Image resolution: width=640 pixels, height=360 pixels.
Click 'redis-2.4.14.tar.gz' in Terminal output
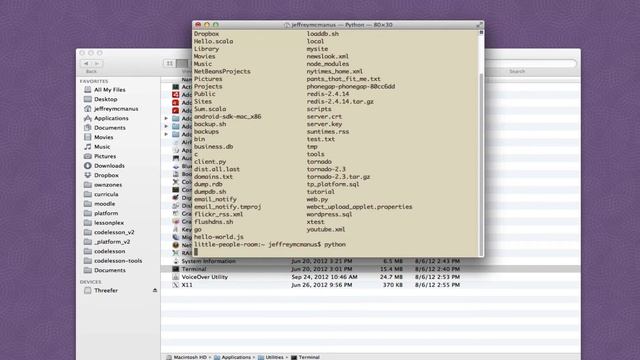[x=340, y=102]
